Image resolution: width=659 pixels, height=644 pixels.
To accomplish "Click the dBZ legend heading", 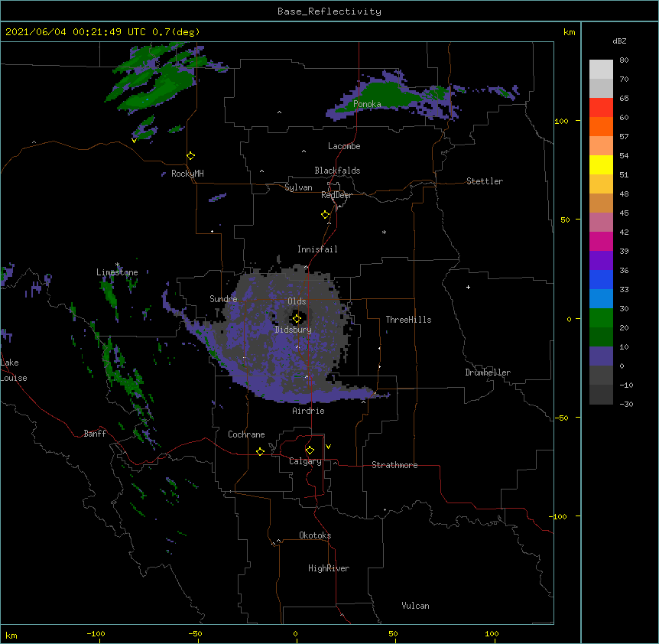I will pyautogui.click(x=619, y=41).
